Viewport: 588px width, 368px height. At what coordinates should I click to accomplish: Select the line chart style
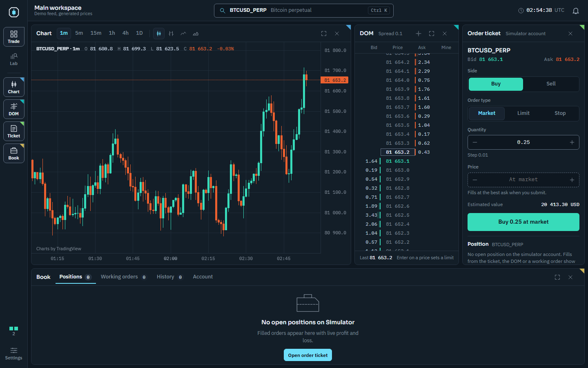coord(183,34)
